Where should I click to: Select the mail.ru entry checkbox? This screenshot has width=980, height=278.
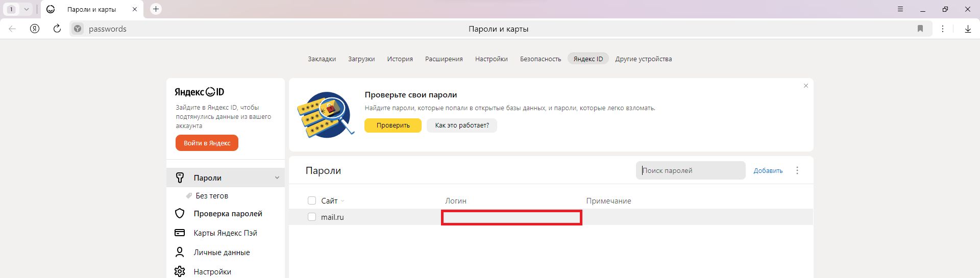312,217
